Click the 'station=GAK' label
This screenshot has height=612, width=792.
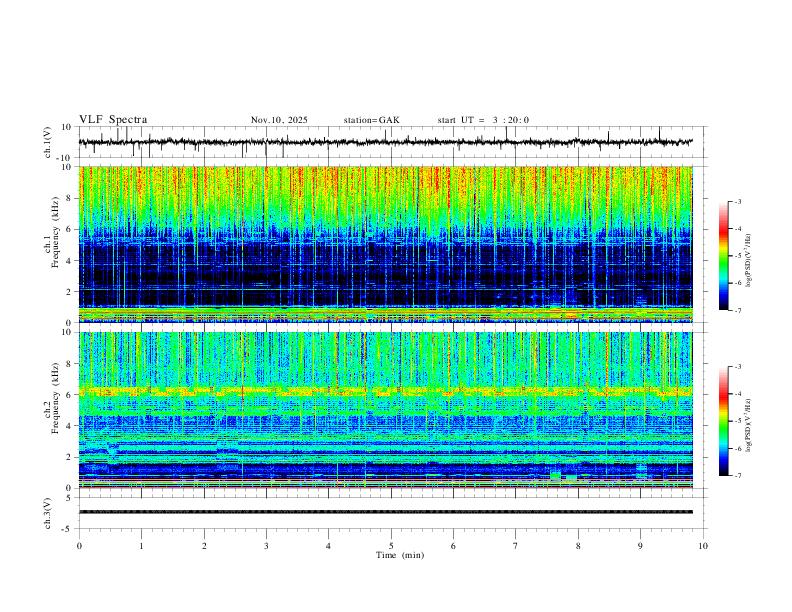tap(371, 120)
